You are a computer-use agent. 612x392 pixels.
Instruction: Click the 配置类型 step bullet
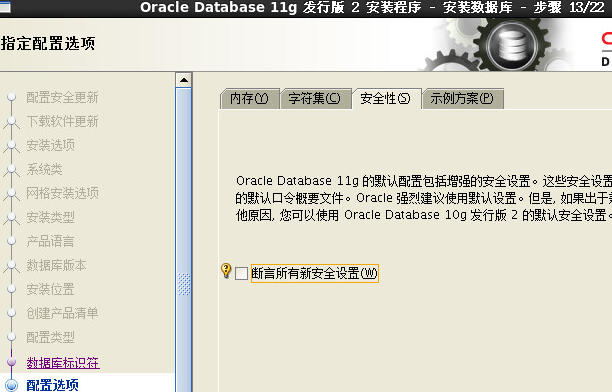tap(12, 337)
